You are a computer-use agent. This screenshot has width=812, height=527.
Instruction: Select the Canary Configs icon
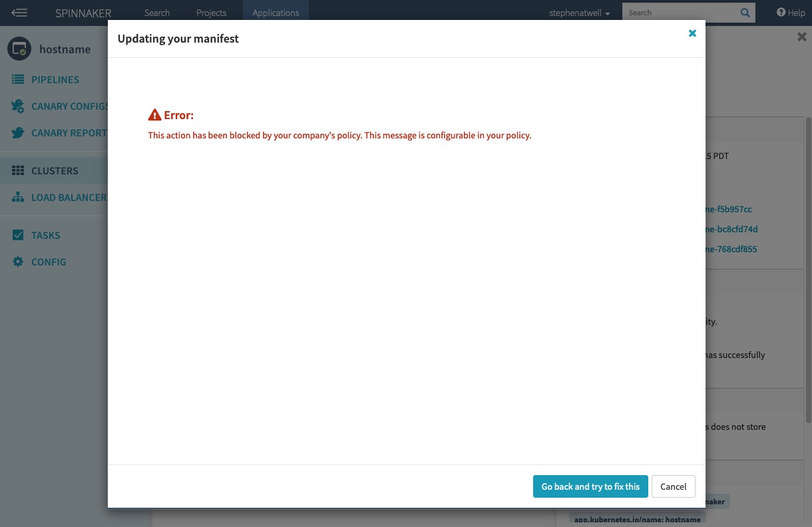tap(18, 106)
